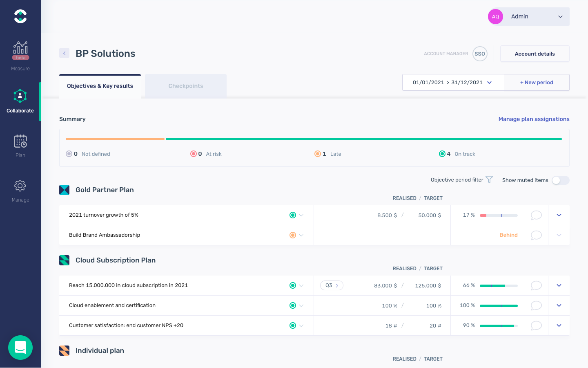The height and width of the screenshot is (368, 588).
Task: Open Manage plan assignations link
Action: 534,119
